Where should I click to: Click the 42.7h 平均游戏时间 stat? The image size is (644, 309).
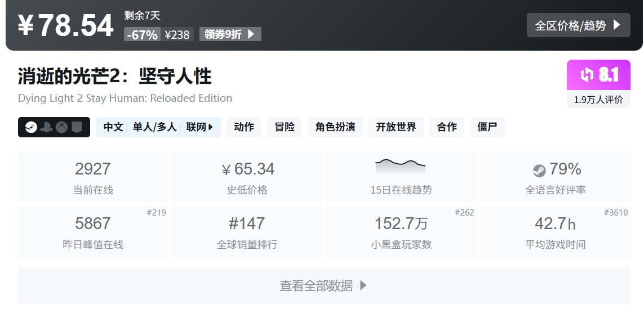[x=556, y=232]
